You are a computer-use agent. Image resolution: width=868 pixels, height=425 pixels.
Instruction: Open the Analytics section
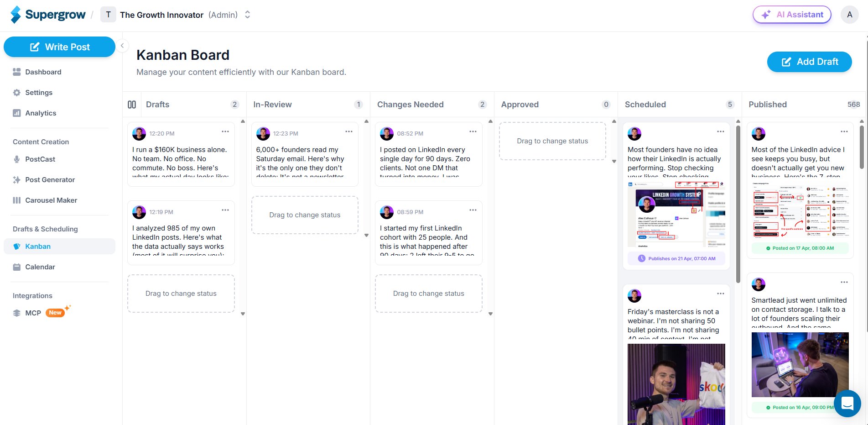point(41,113)
